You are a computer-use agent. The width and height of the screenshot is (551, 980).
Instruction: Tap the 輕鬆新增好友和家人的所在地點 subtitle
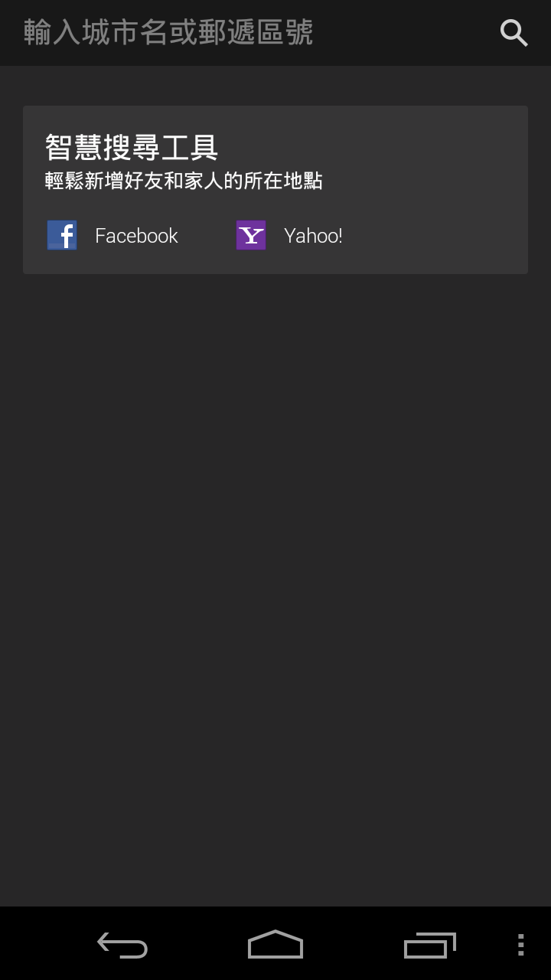[x=184, y=181]
